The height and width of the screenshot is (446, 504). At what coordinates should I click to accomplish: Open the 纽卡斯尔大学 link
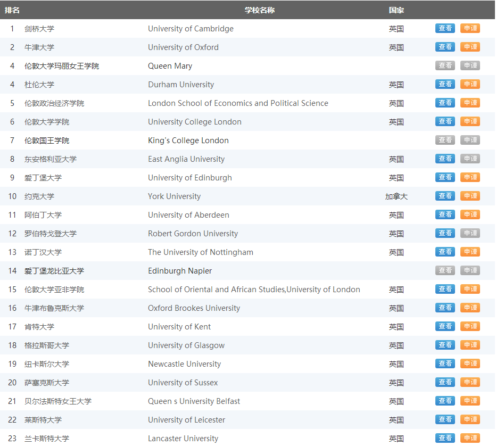(x=47, y=365)
